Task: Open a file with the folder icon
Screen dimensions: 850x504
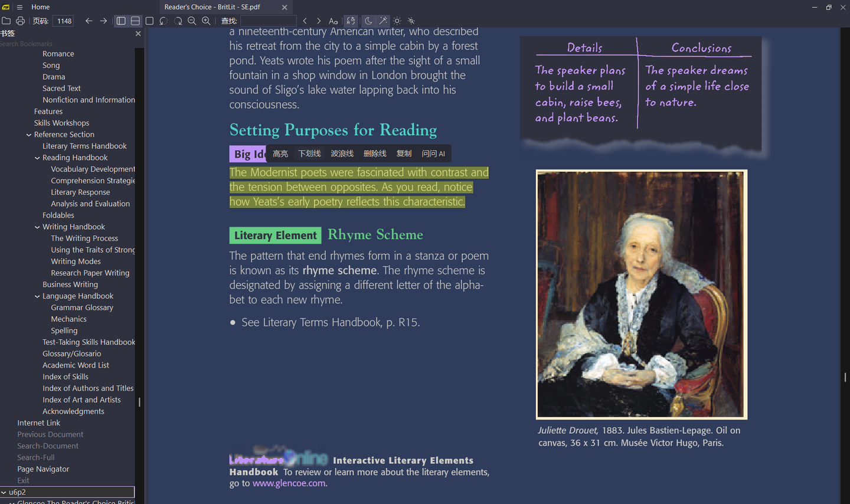Action: tap(6, 21)
